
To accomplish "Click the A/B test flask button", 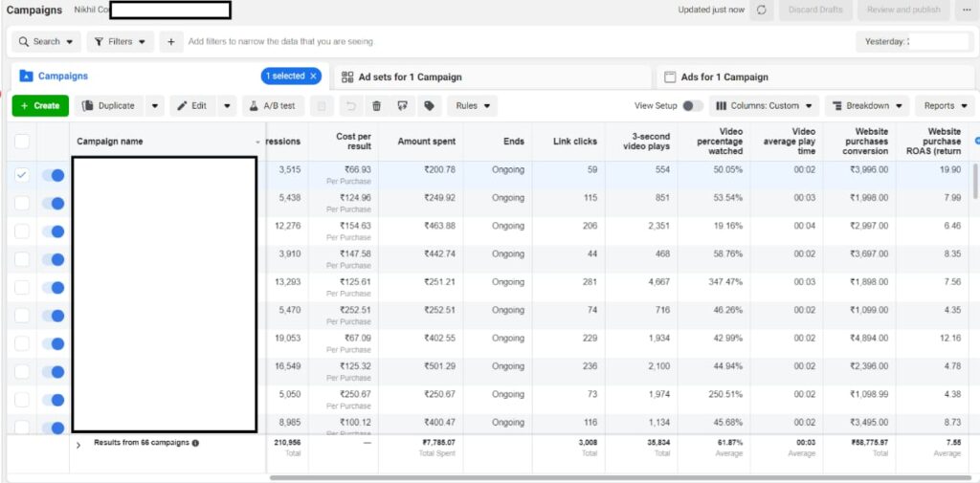I will pyautogui.click(x=273, y=105).
